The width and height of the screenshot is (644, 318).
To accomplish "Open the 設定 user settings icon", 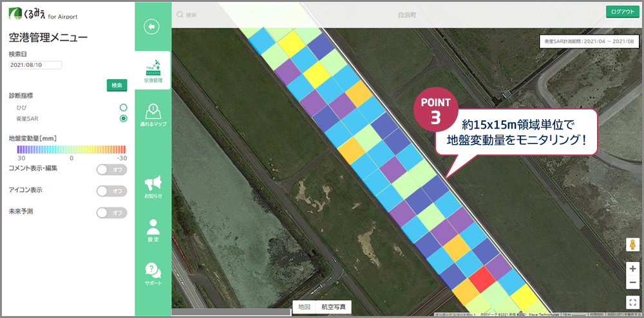I will 153,229.
